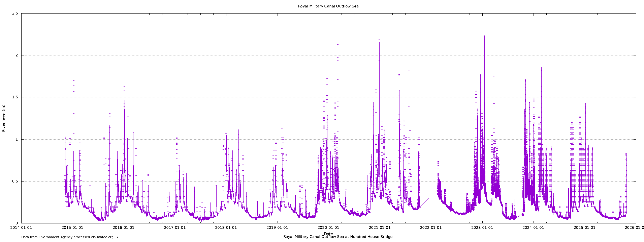Click the 2025-01-01 date tick label

[585, 228]
